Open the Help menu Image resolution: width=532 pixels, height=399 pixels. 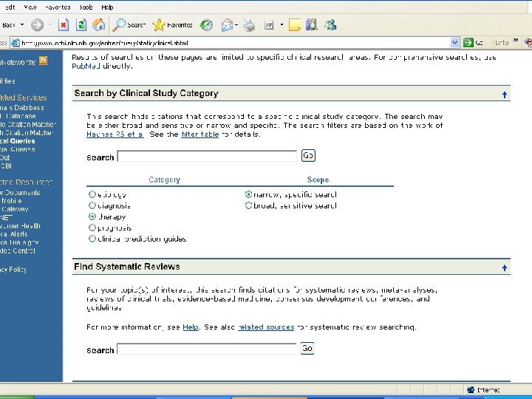point(107,7)
